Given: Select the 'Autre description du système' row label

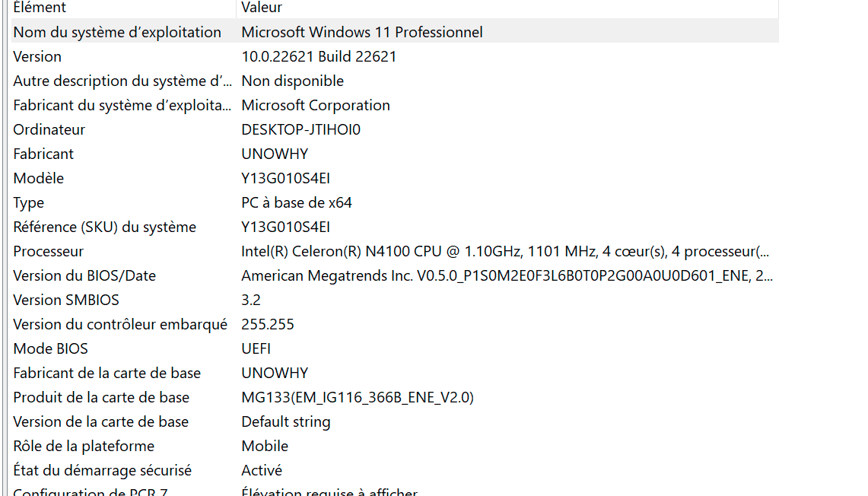Looking at the screenshot, I should tap(122, 81).
